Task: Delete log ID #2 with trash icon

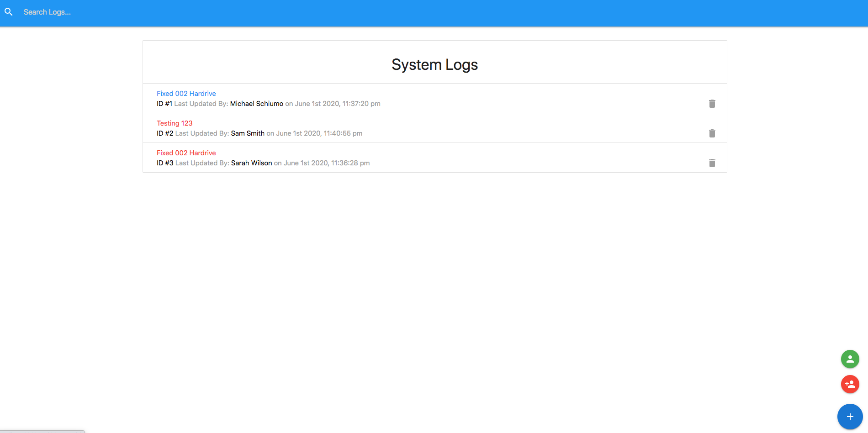Action: [712, 133]
